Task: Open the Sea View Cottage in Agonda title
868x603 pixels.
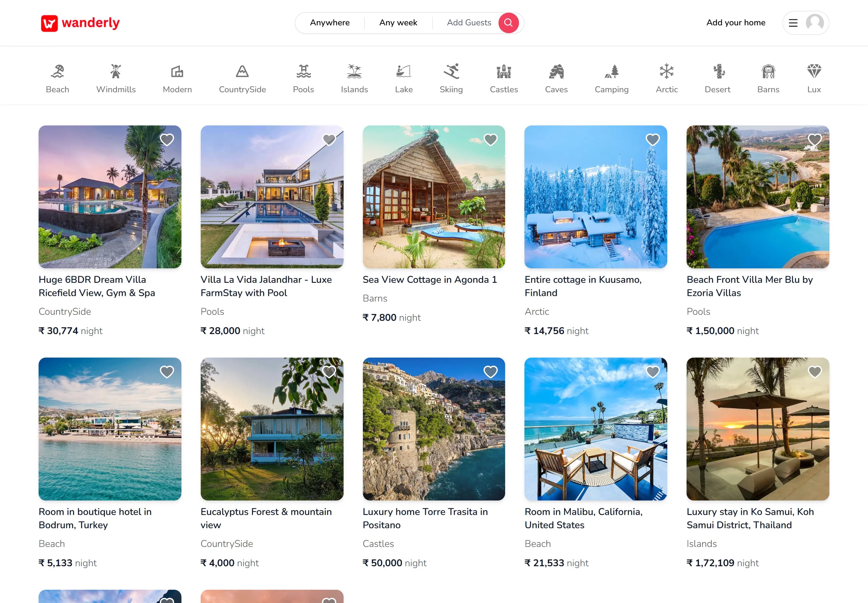Action: tap(429, 279)
